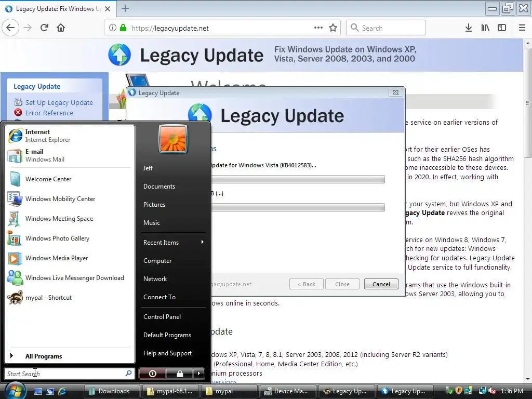
Task: Reload the current page
Action: (x=44, y=28)
